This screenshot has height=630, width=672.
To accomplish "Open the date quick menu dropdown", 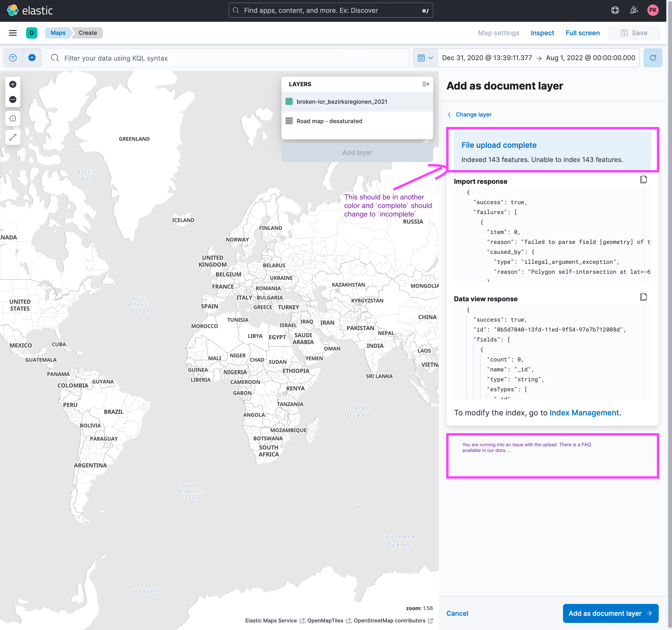I will pyautogui.click(x=425, y=58).
